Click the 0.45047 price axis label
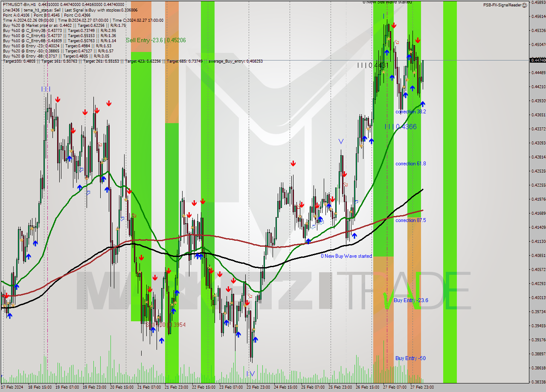This screenshot has width=546, height=392. (x=538, y=44)
